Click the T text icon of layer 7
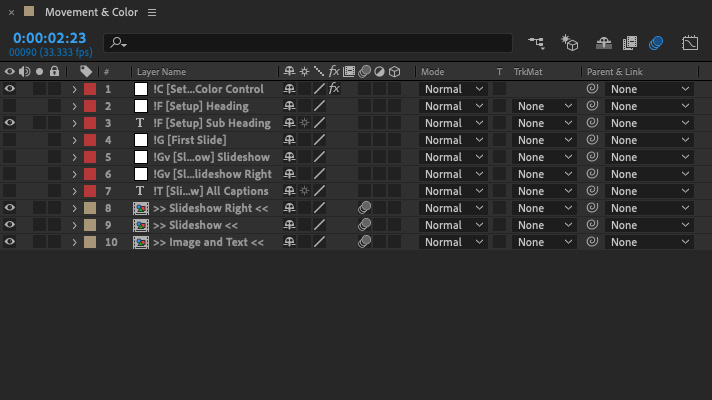The width and height of the screenshot is (712, 400). pyautogui.click(x=140, y=191)
